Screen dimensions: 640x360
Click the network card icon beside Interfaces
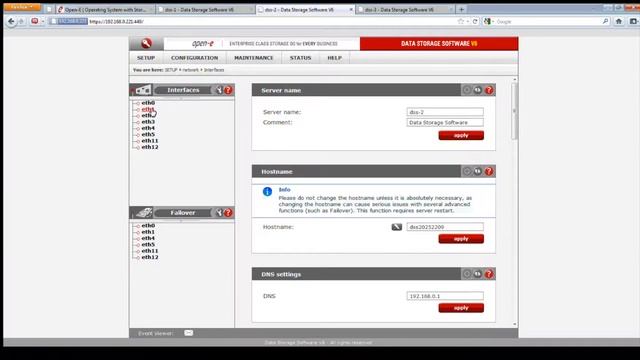[x=143, y=90]
